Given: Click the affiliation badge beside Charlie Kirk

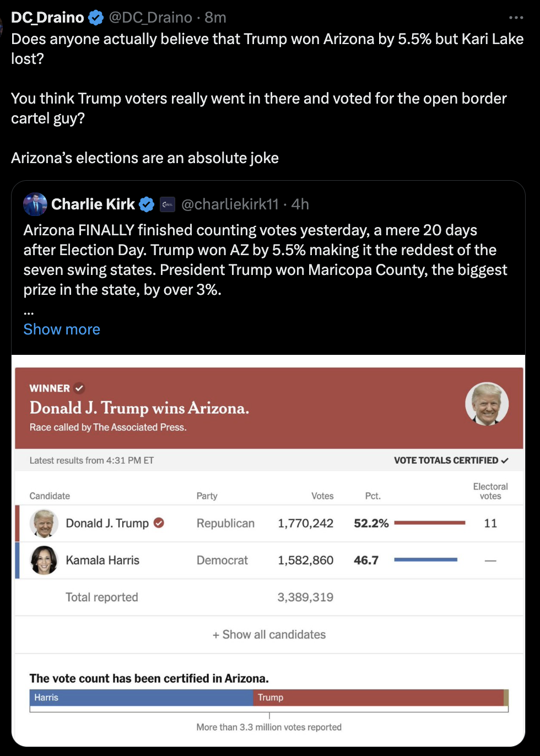Looking at the screenshot, I should click(168, 204).
